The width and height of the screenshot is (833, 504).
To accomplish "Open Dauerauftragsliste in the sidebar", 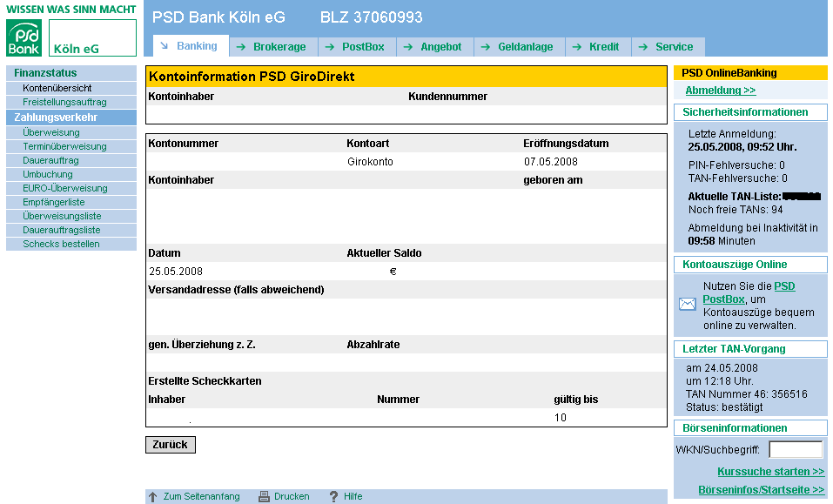I will pyautogui.click(x=71, y=230).
